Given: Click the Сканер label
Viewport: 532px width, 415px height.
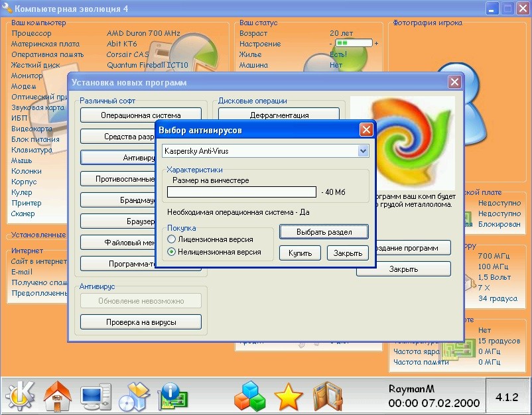Looking at the screenshot, I should point(23,213).
